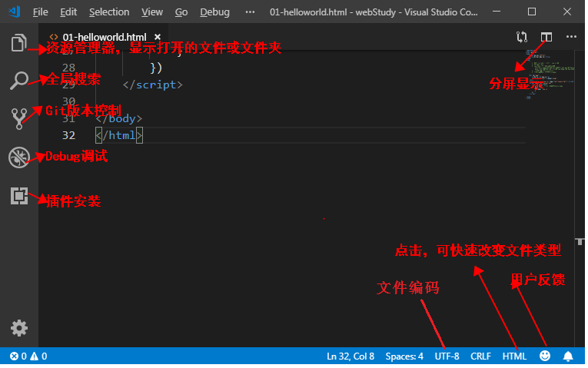Maximize the Visual Studio Code window

click(x=531, y=12)
